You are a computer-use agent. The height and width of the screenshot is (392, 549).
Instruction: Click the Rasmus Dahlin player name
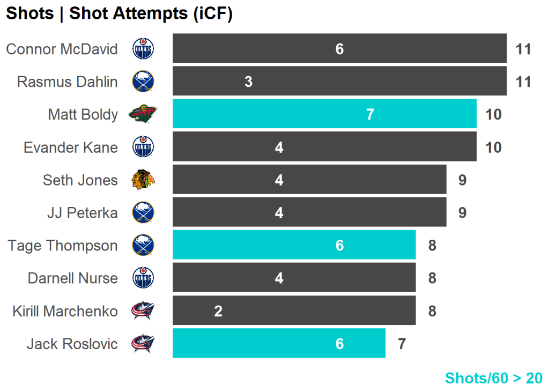pos(67,82)
